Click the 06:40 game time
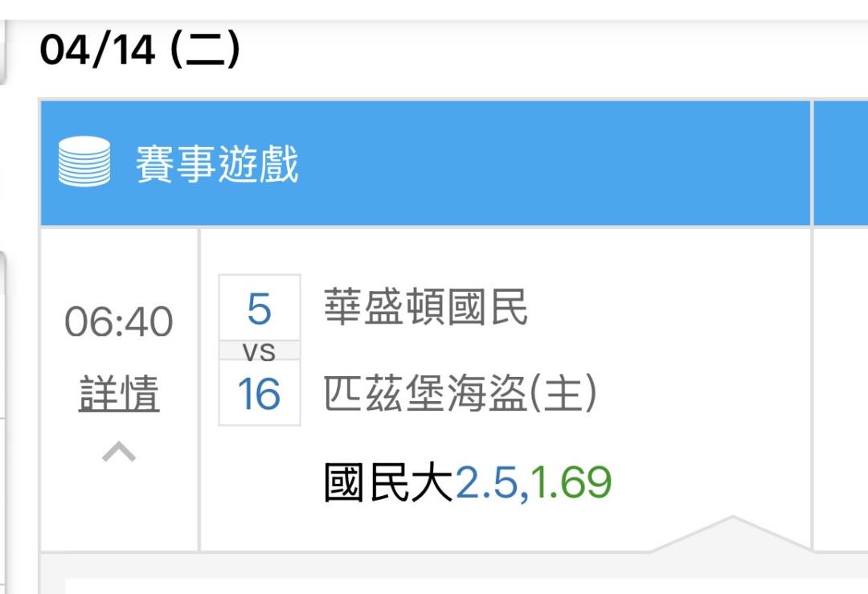Image resolution: width=868 pixels, height=594 pixels. pyautogui.click(x=119, y=323)
